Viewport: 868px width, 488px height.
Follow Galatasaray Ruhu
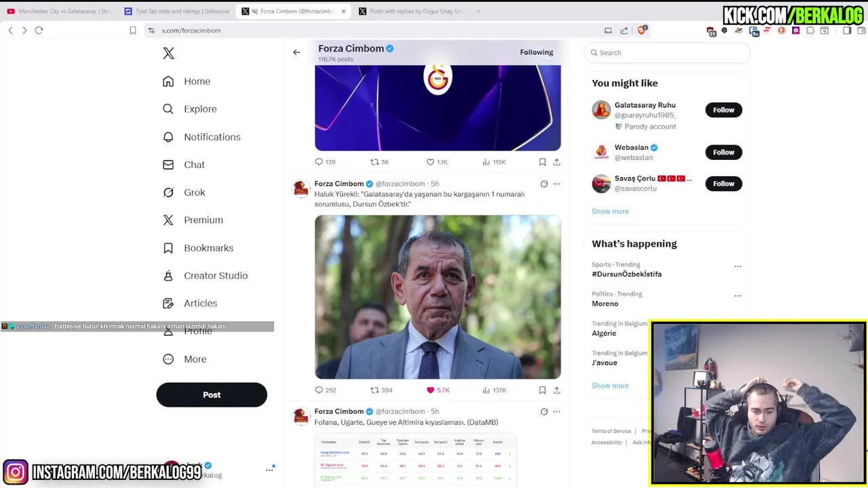(724, 110)
